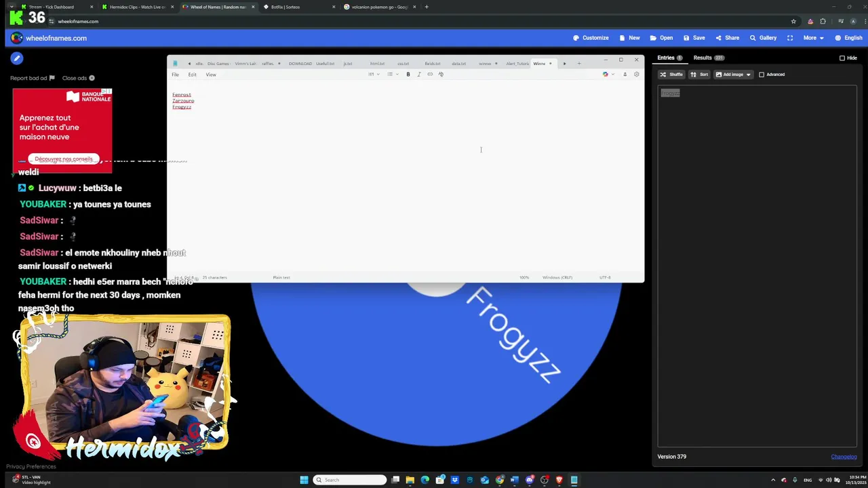Click the taskbar Search box
868x488 pixels.
coord(350,480)
